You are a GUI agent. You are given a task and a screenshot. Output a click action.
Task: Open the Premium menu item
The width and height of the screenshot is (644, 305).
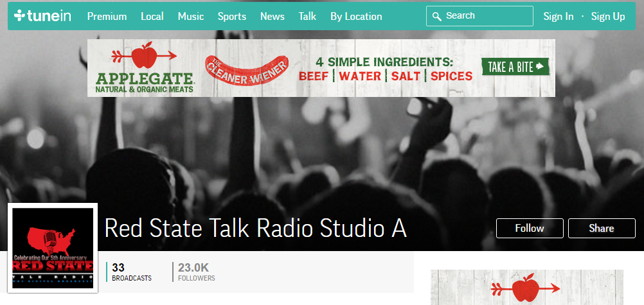(107, 17)
